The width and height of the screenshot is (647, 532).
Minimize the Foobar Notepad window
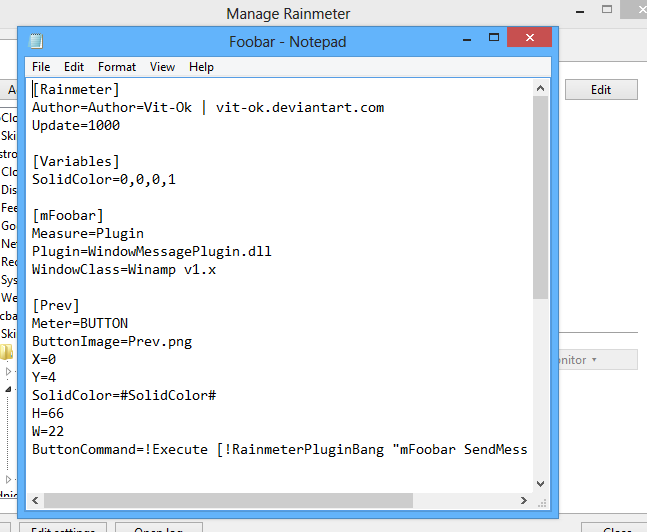(x=467, y=39)
